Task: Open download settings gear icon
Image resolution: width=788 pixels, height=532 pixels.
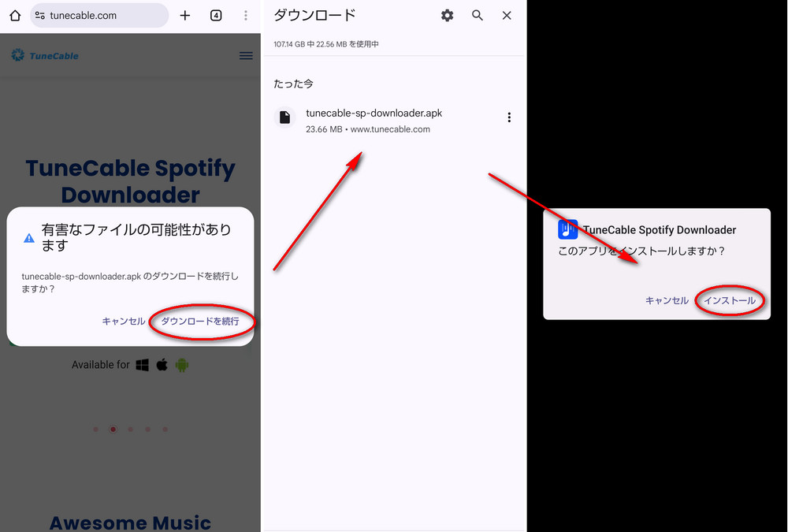Action: 447,16
